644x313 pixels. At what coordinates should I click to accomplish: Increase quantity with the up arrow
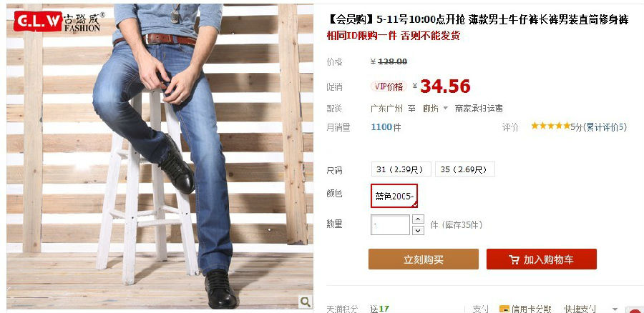coord(418,219)
